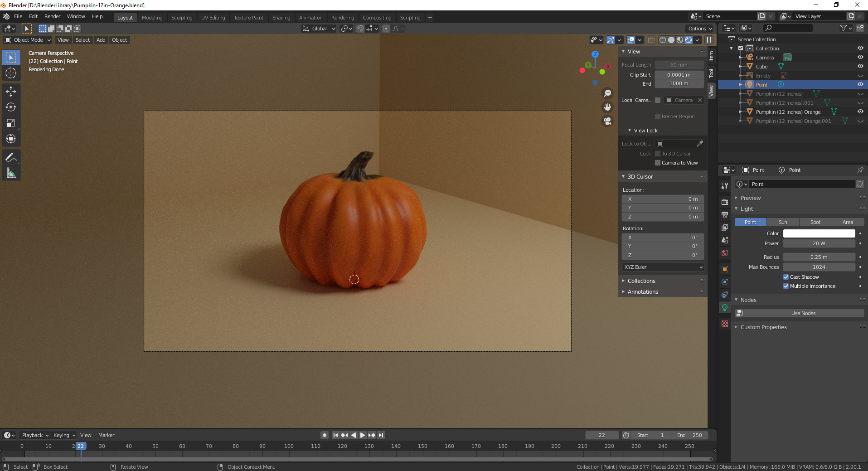This screenshot has height=471, width=868.
Task: Select the Rotate tool in the toolbar
Action: [11, 107]
